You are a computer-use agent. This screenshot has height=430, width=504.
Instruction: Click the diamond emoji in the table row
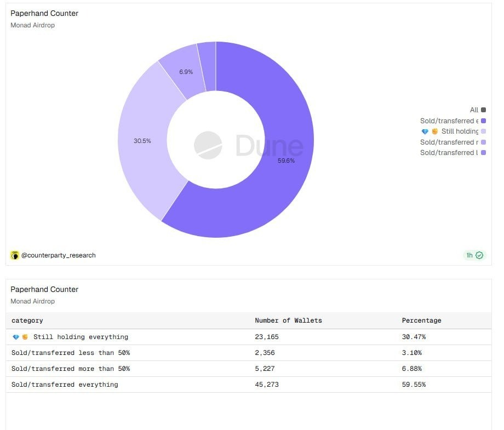(16, 337)
